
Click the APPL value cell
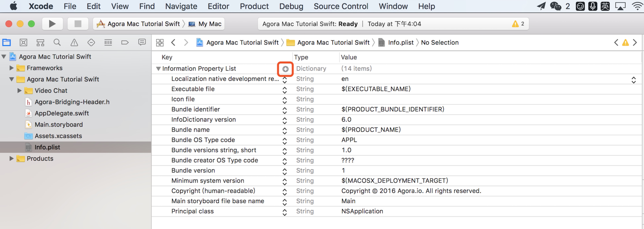[349, 140]
